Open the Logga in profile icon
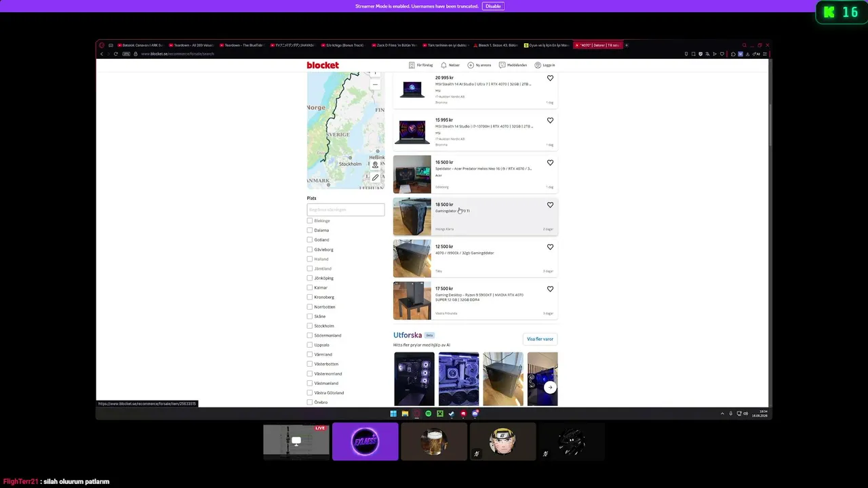868x488 pixels. [x=538, y=65]
